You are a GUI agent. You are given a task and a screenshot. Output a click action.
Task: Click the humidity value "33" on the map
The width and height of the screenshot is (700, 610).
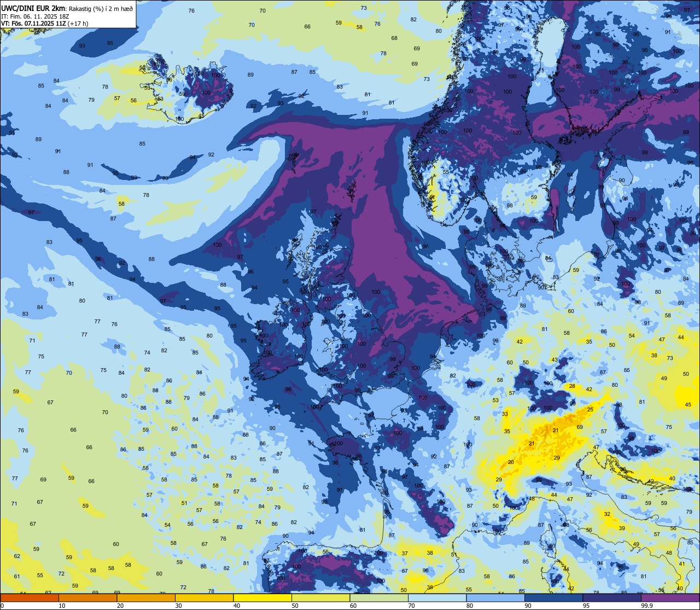(505, 414)
